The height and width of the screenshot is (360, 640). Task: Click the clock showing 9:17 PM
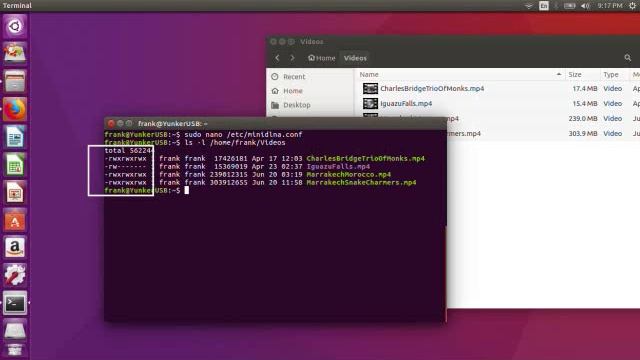coord(610,6)
